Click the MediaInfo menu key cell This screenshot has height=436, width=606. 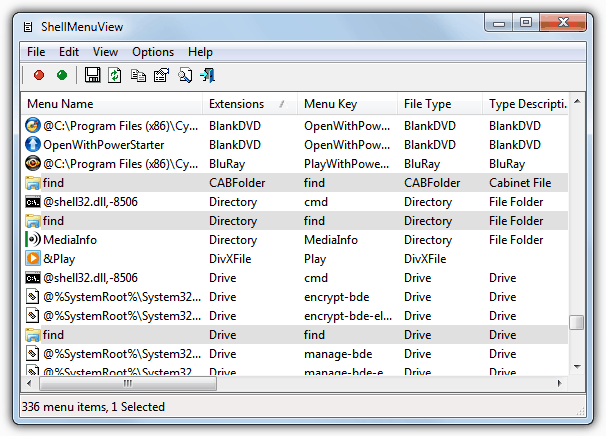click(x=331, y=240)
